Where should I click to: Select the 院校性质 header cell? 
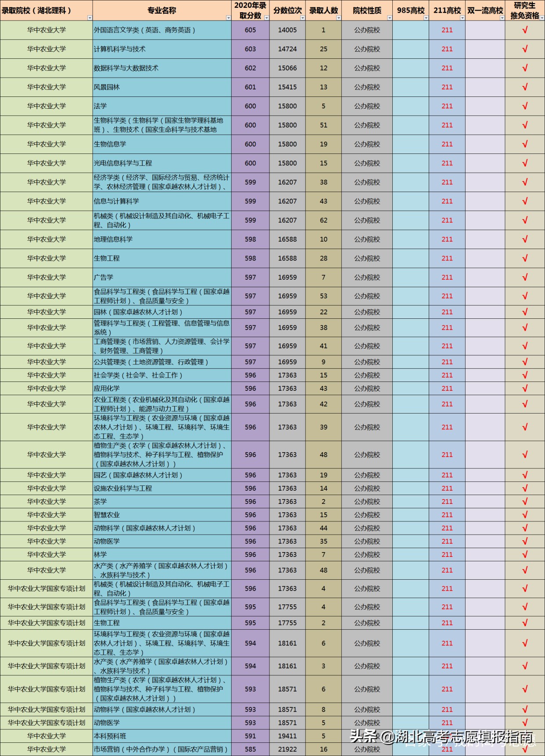(x=367, y=11)
